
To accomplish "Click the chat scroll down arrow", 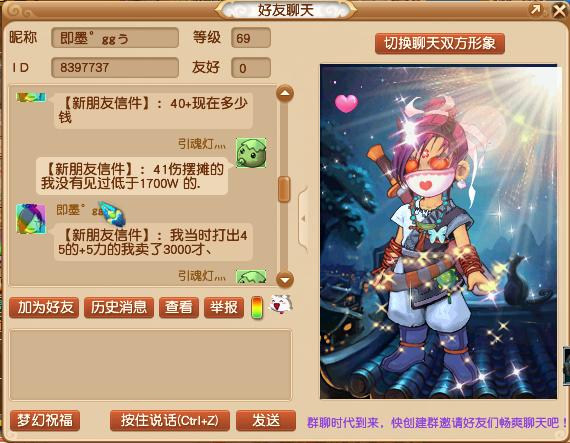I will (x=285, y=279).
